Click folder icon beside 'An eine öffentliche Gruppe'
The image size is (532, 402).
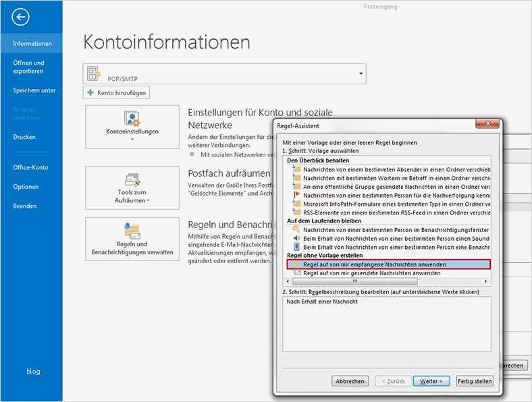coord(296,186)
